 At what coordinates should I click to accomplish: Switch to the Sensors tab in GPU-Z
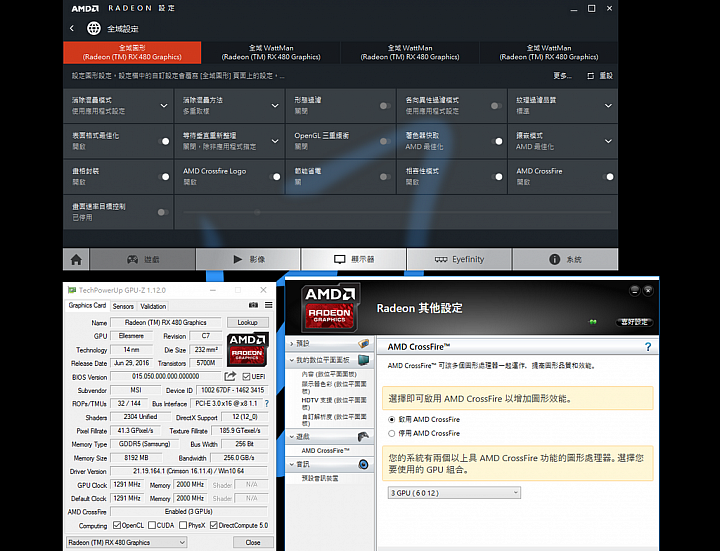[123, 306]
